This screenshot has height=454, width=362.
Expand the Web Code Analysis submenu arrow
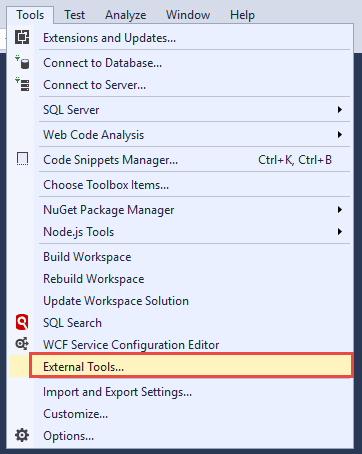point(340,135)
